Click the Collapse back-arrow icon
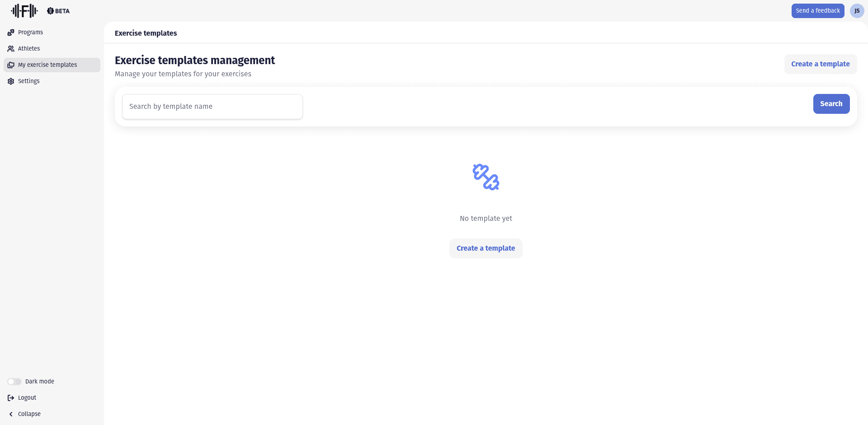This screenshot has height=425, width=868. (x=11, y=414)
